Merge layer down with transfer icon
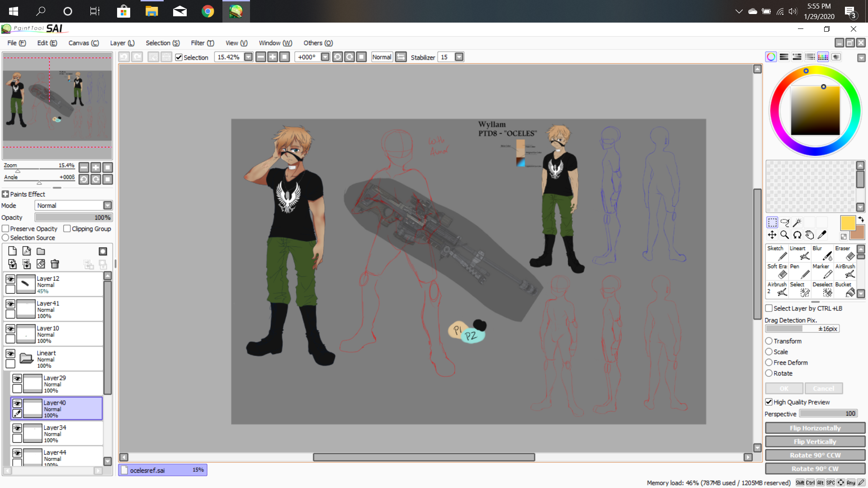 (x=13, y=264)
